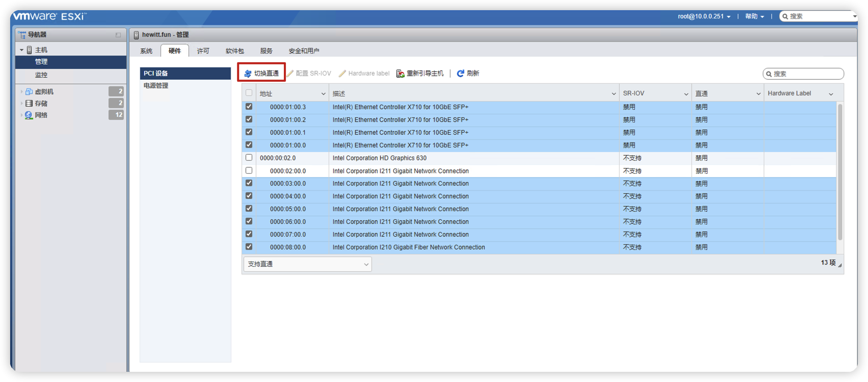
Task: Click the PCI table search field
Action: 803,74
